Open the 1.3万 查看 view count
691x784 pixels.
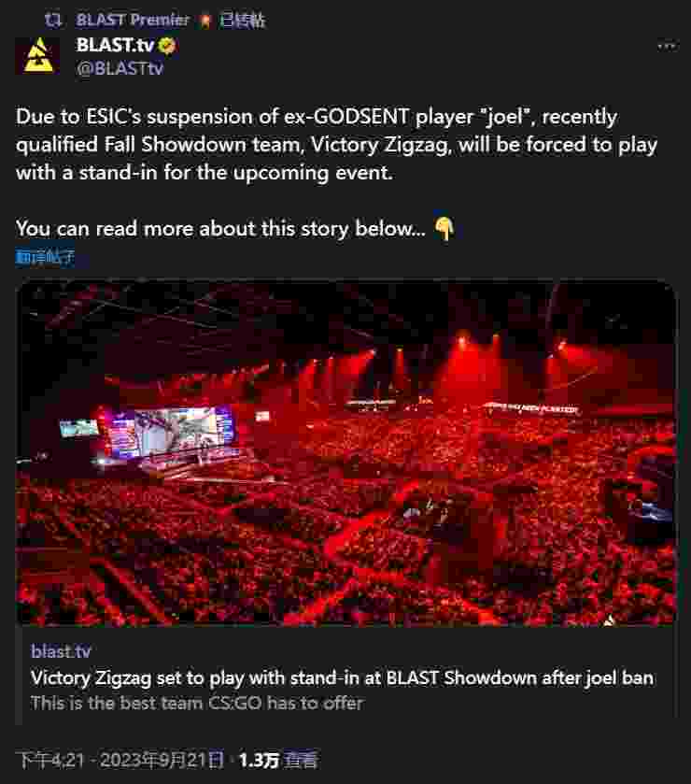point(277,760)
